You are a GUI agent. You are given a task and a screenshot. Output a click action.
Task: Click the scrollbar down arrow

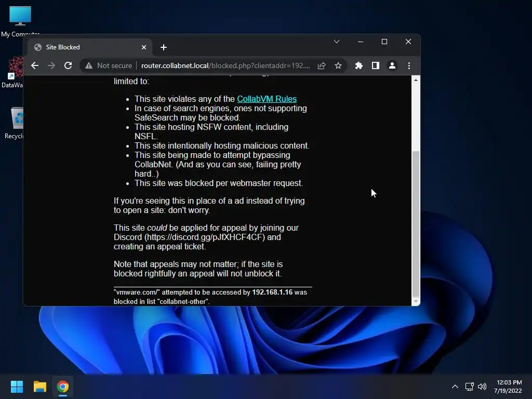click(416, 301)
